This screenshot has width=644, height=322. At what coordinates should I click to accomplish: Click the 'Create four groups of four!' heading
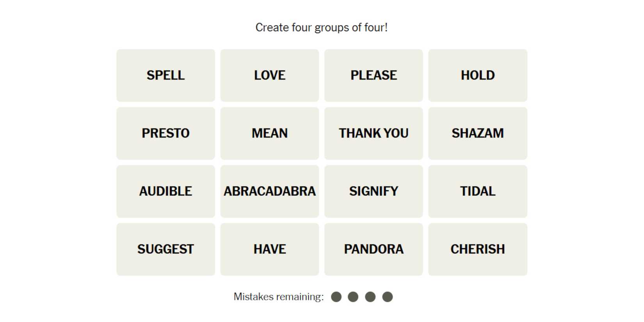click(x=321, y=28)
